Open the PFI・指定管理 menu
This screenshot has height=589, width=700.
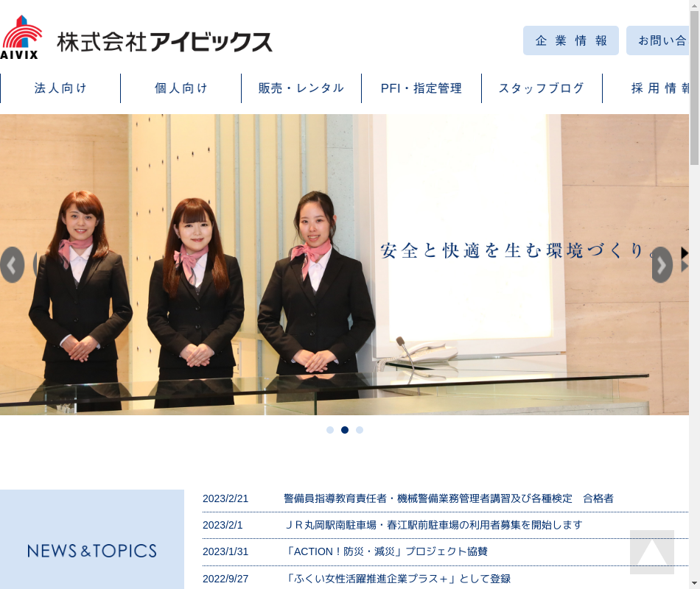point(421,88)
